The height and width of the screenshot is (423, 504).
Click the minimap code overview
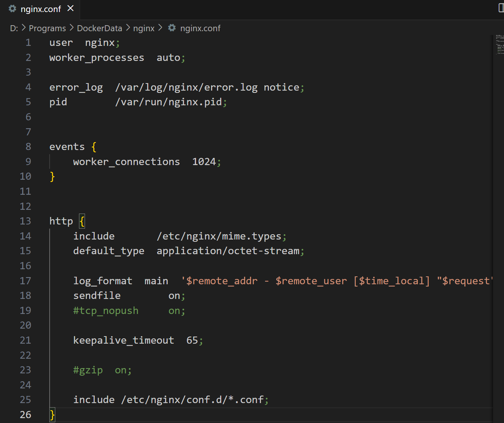pos(499,45)
